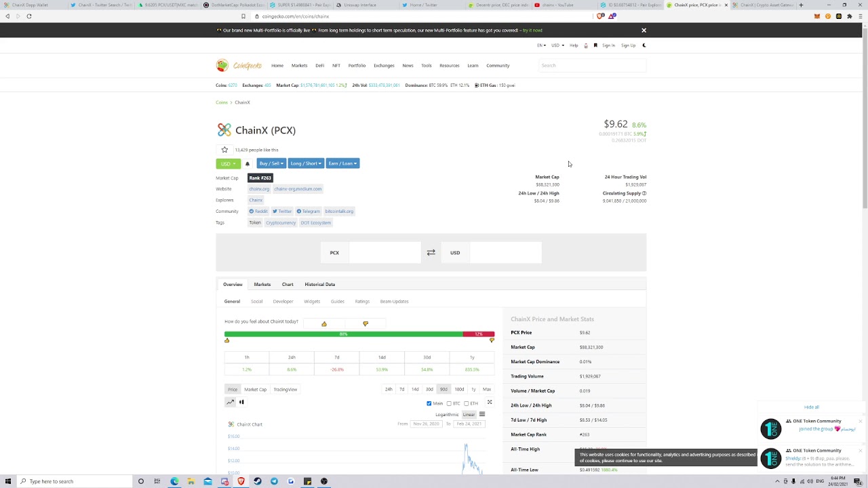This screenshot has width=868, height=488.
Task: Click the green and red sentiment progress bar
Action: (x=359, y=334)
